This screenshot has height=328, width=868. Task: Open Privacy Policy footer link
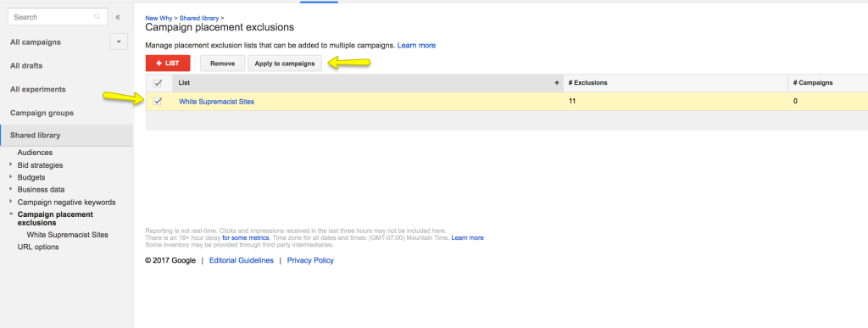[310, 260]
